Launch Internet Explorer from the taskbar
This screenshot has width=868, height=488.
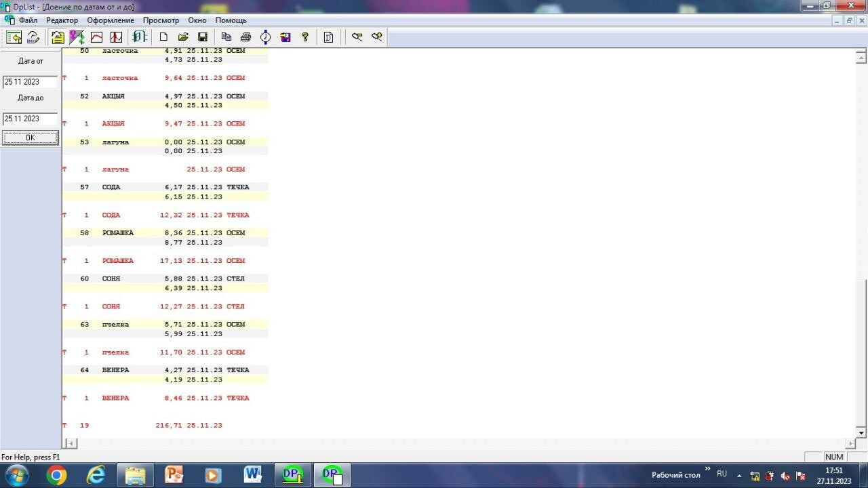pyautogui.click(x=96, y=475)
